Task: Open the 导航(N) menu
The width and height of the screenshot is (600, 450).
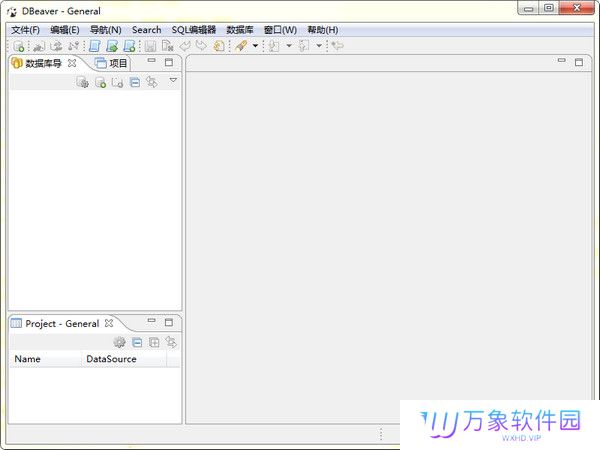Action: click(105, 30)
